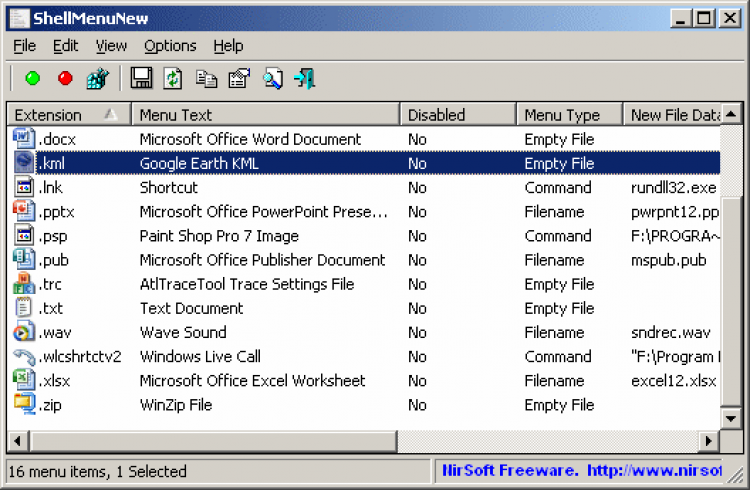Open the Options menu
Screen dimensions: 750x490
click(x=170, y=46)
